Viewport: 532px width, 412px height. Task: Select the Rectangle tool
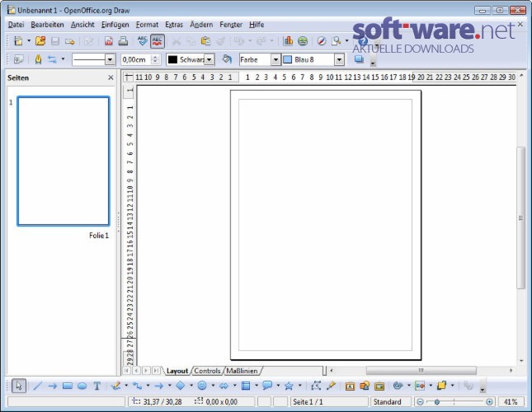[x=67, y=386]
